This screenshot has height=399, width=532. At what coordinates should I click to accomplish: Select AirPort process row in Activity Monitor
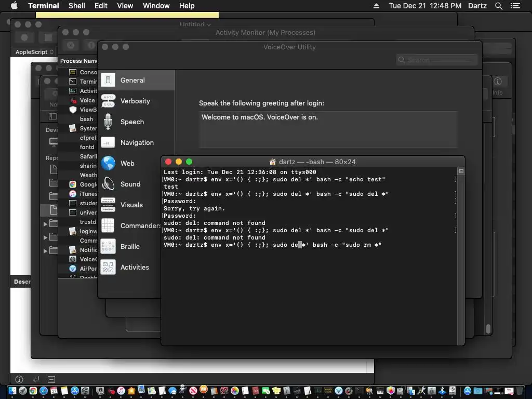click(x=78, y=269)
